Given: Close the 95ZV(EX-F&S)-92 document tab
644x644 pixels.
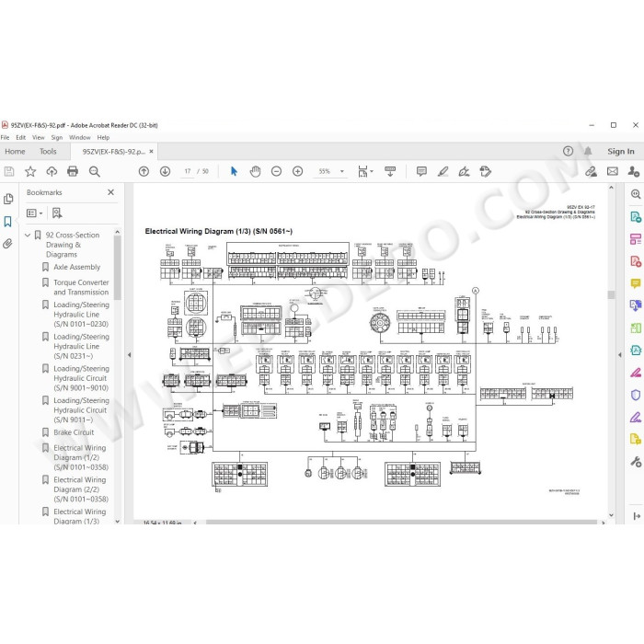Looking at the screenshot, I should coord(151,151).
